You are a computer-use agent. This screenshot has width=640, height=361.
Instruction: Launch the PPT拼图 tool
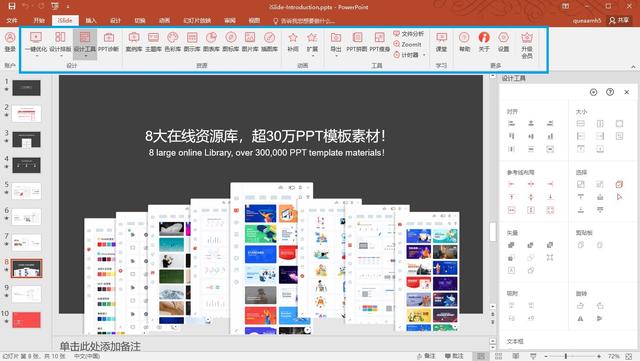[357, 42]
